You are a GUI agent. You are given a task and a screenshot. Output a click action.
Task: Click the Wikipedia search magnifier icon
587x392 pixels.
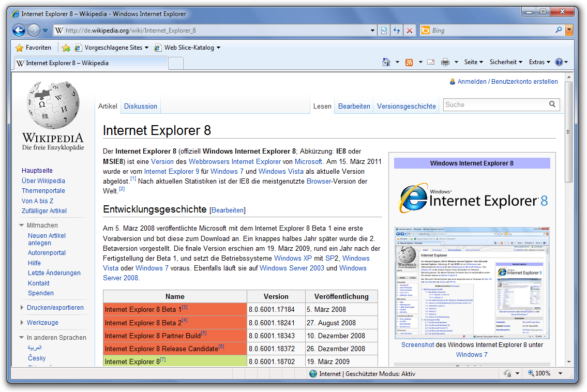(552, 104)
